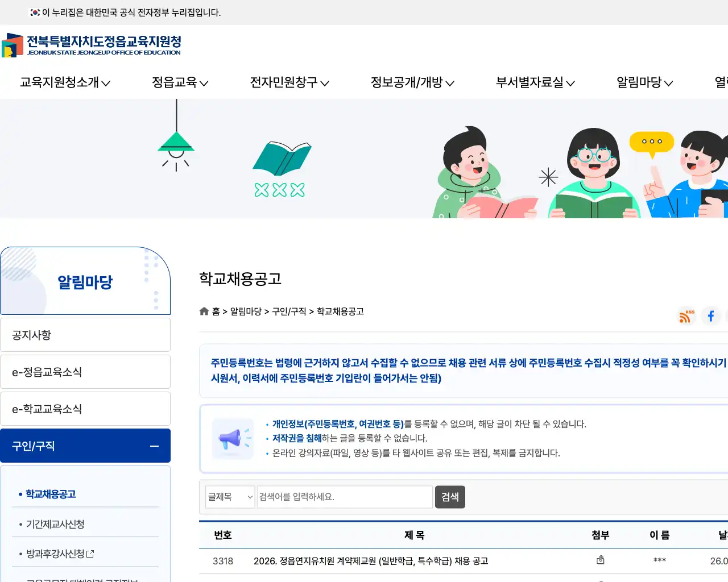Open the attachment icon on post 3318
Image resolution: width=728 pixels, height=582 pixels.
601,560
